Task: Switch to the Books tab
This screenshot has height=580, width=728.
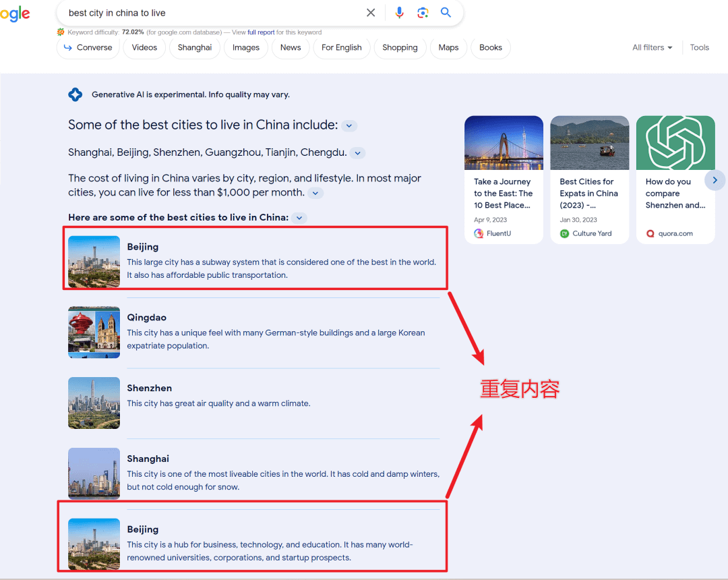Action: point(491,47)
